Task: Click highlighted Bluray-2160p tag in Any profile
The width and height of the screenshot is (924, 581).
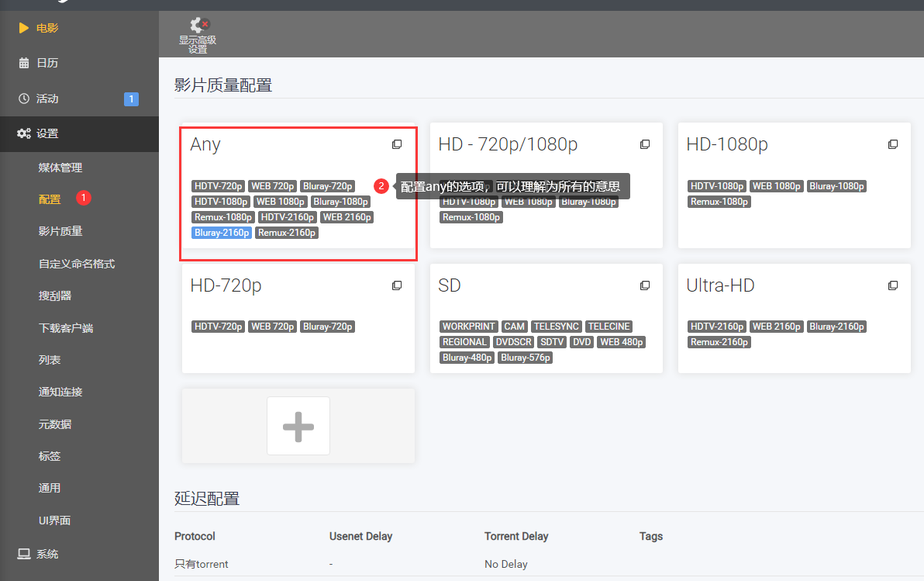Action: pos(222,233)
